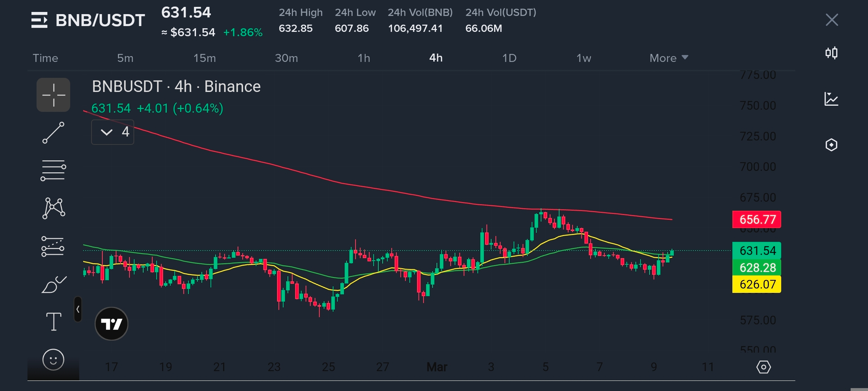Collapse the drawing toolbar side handle
The image size is (868, 391).
click(78, 309)
